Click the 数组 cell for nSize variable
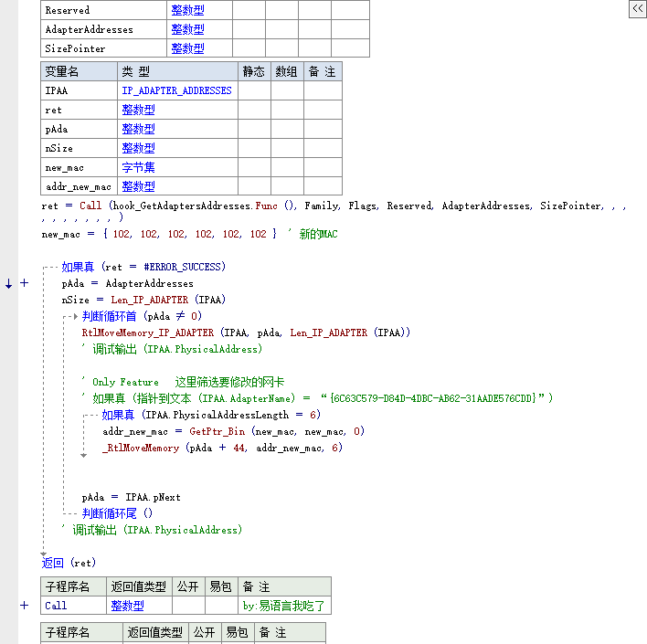The width and height of the screenshot is (647, 644). [x=287, y=148]
